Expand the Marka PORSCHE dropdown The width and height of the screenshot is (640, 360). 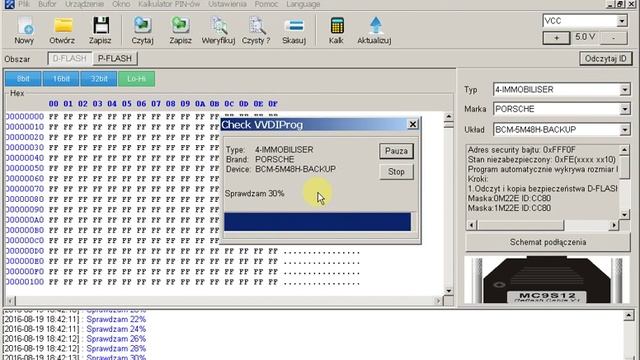click(625, 109)
